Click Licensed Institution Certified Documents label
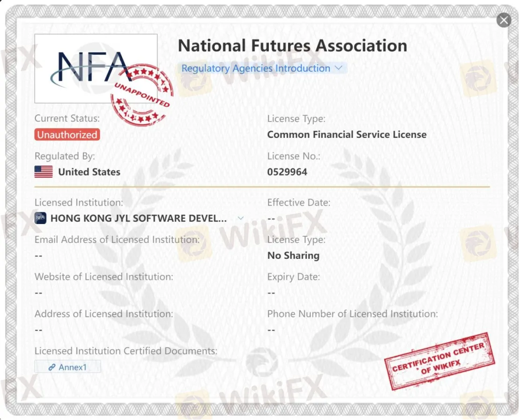The height and width of the screenshot is (420, 519). click(x=126, y=351)
